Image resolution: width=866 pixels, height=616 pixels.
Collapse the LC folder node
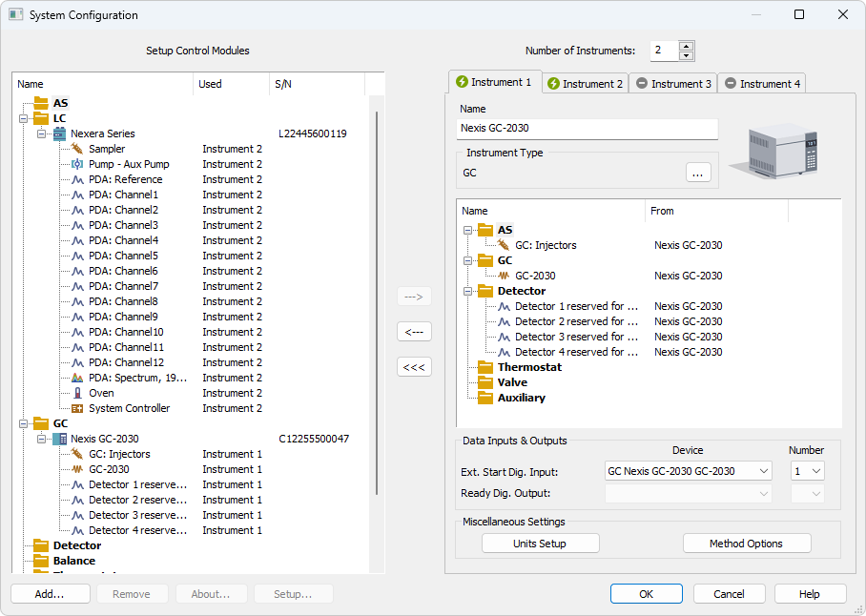coord(23,118)
